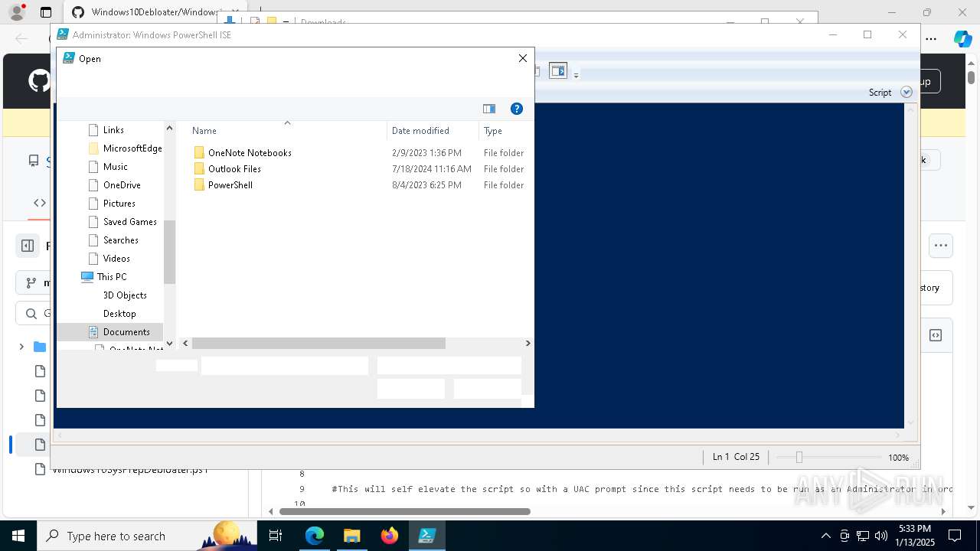Image resolution: width=980 pixels, height=551 pixels.
Task: Open Edge settings and more menu
Action: click(x=931, y=38)
